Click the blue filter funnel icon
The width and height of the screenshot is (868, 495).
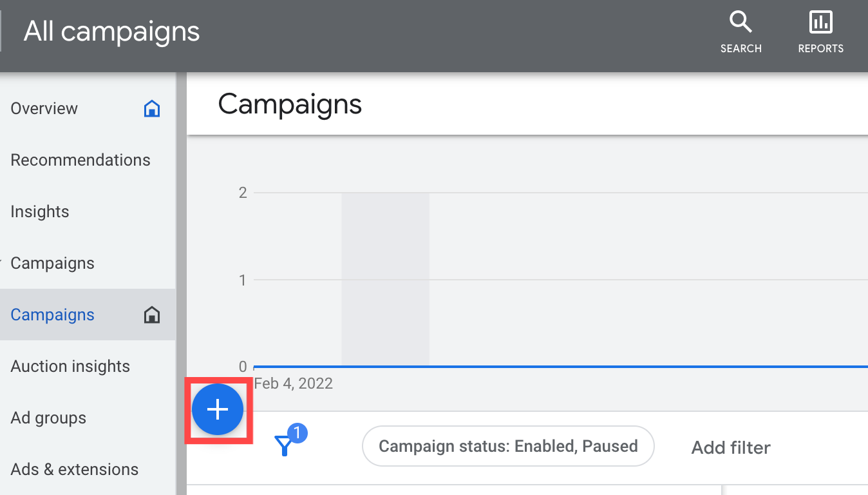[284, 446]
